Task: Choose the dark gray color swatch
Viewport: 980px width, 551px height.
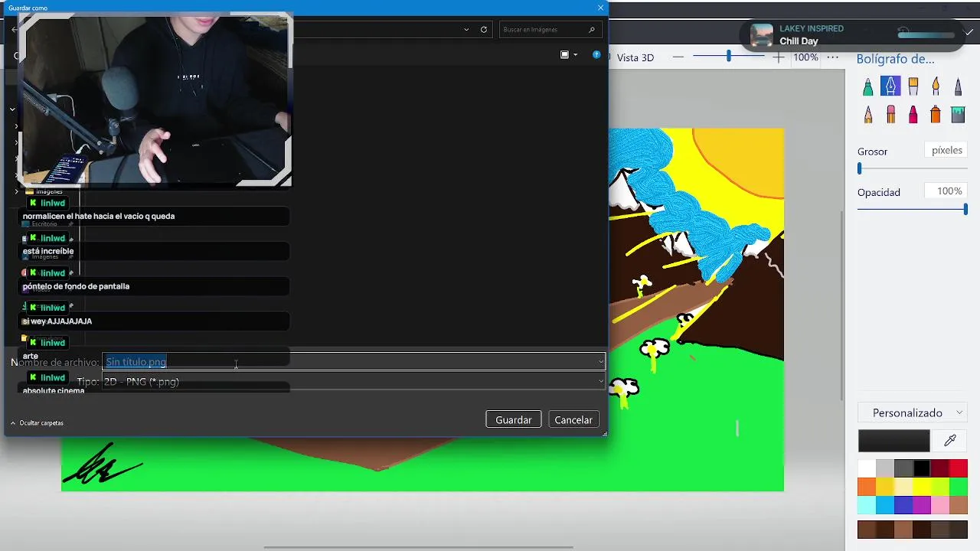Action: pos(903,468)
